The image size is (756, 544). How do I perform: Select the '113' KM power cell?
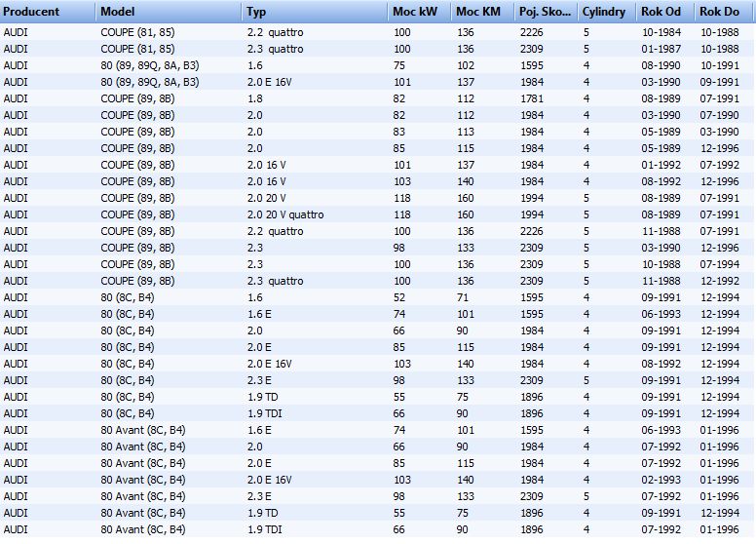coord(466,132)
